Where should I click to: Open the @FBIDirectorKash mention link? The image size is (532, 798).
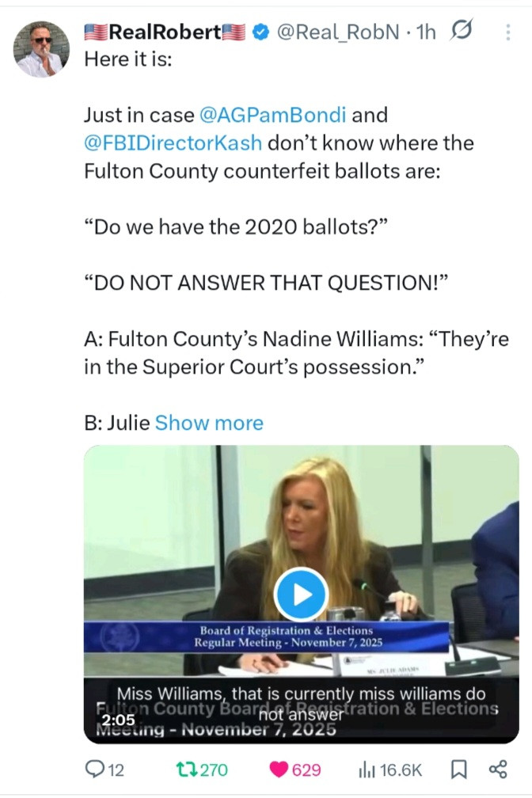tap(173, 143)
